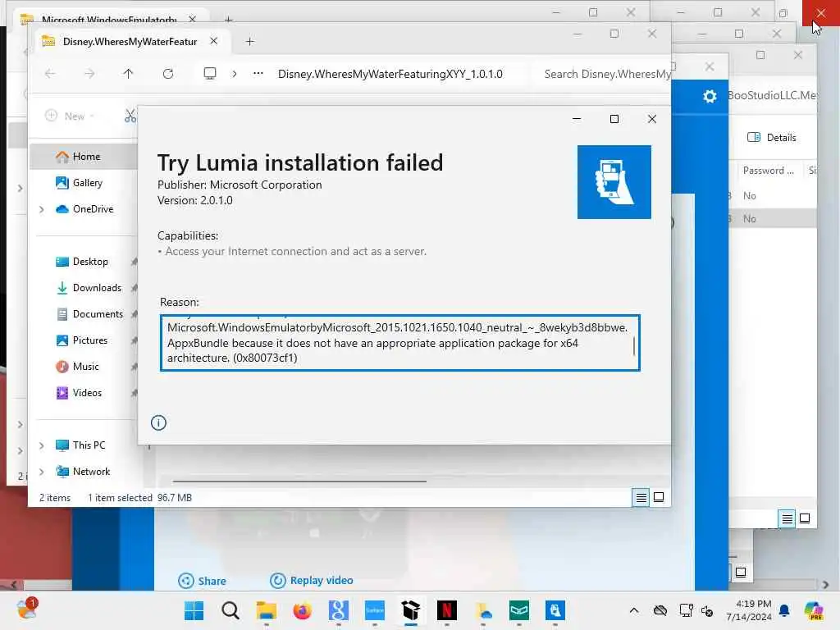Show hidden system tray icons
840x630 pixels.
(x=634, y=610)
